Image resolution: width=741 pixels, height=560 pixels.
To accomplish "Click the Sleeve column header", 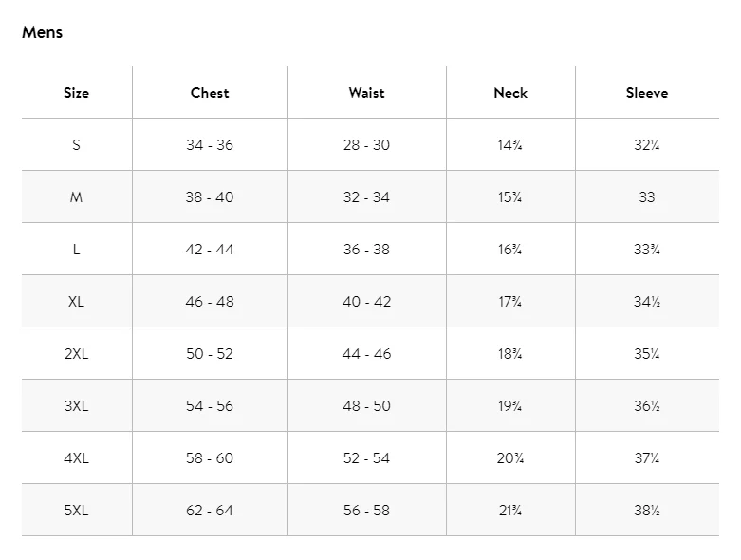I will [647, 93].
